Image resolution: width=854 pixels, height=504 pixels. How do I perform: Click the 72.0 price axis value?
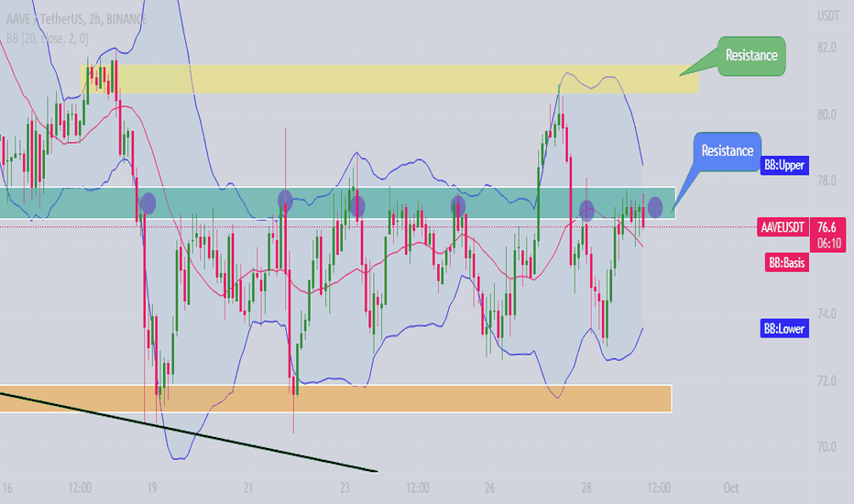827,380
